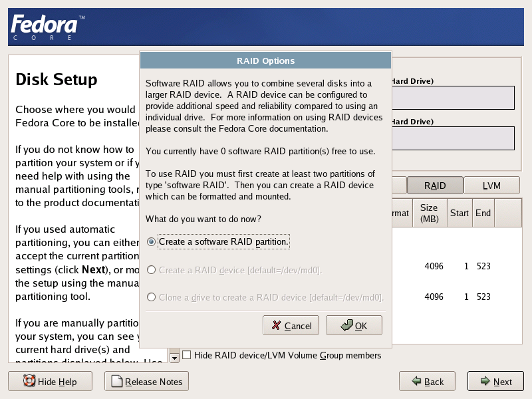Sort partitions by the End column header
This screenshot has width=532, height=399.
483,213
